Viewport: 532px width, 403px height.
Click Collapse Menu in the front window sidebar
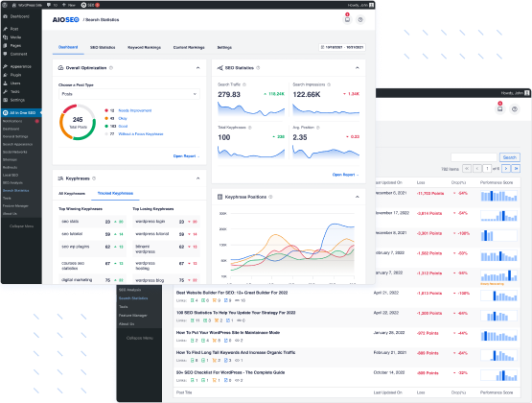21,226
